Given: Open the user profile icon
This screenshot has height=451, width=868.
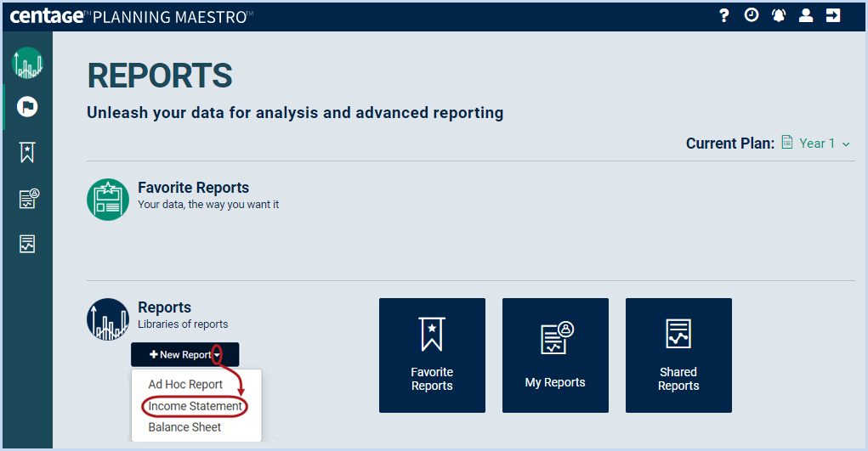Looking at the screenshot, I should [x=806, y=15].
